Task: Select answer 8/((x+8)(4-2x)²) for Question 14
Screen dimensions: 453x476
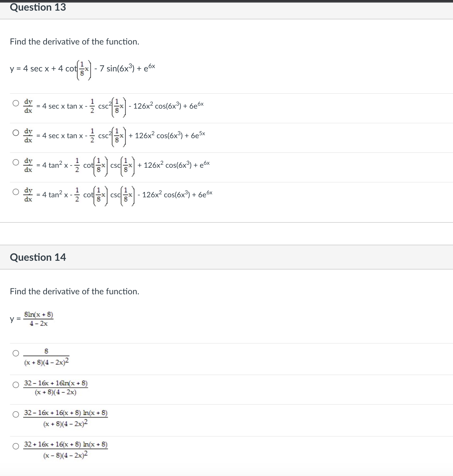Action: (16, 353)
